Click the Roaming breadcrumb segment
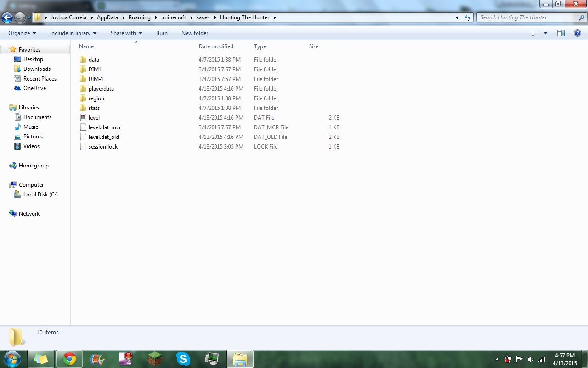This screenshot has width=588, height=368. [140, 17]
